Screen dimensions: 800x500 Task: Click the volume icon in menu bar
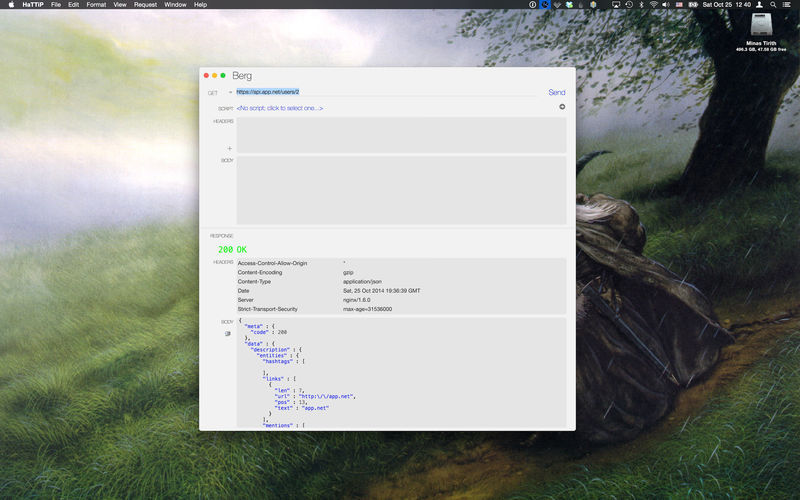(668, 5)
